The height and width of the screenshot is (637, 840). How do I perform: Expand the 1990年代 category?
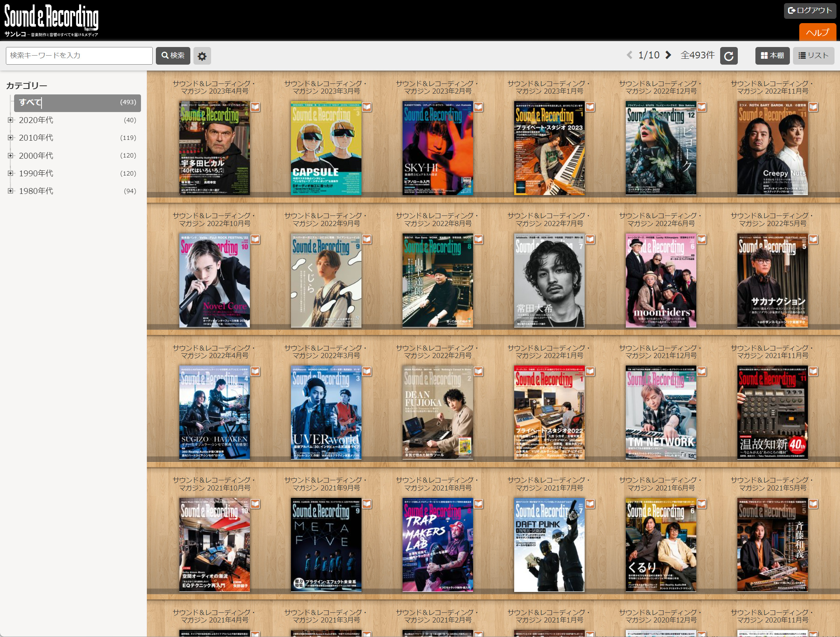point(11,173)
